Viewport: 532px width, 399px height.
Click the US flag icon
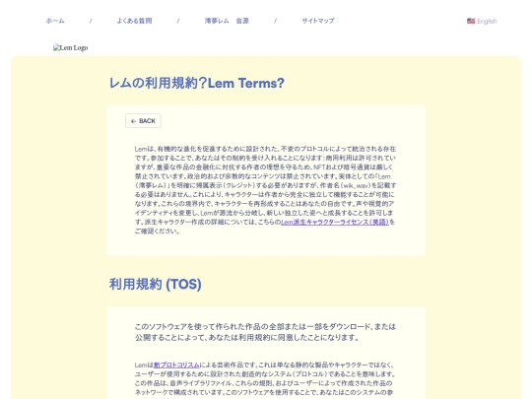(x=471, y=21)
